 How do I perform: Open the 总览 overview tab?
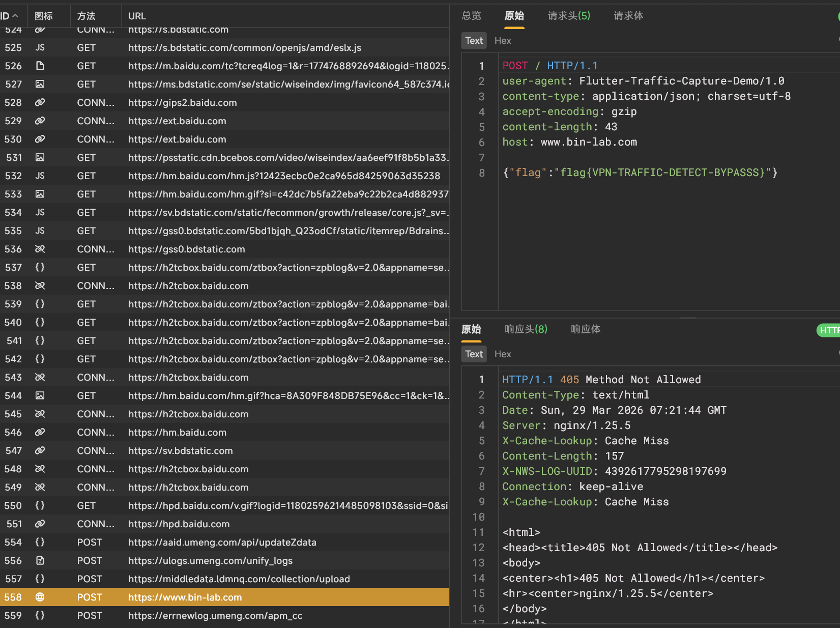click(x=471, y=16)
